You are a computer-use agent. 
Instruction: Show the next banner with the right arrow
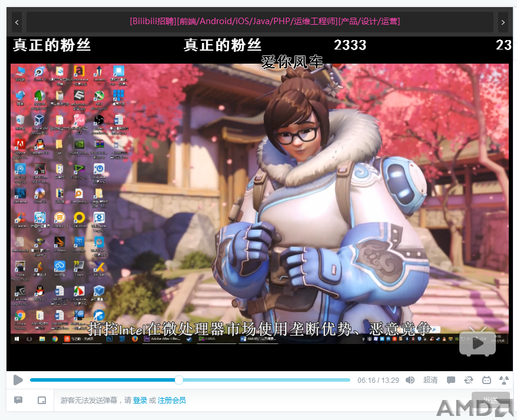point(503,22)
